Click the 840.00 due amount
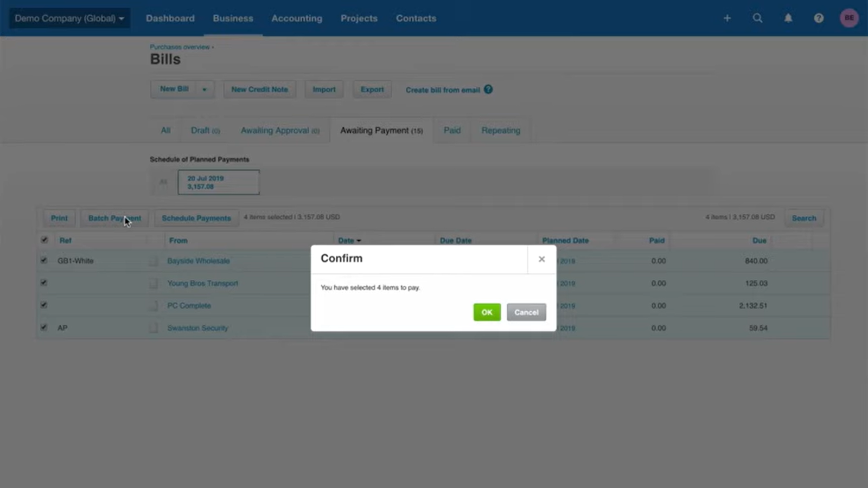This screenshot has height=488, width=868. tap(756, 261)
